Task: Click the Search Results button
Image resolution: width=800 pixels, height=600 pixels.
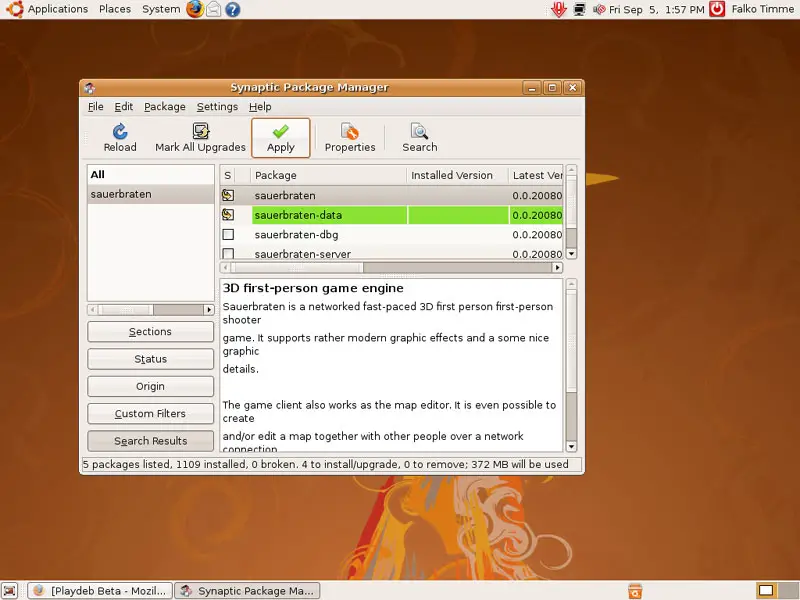Action: point(151,441)
